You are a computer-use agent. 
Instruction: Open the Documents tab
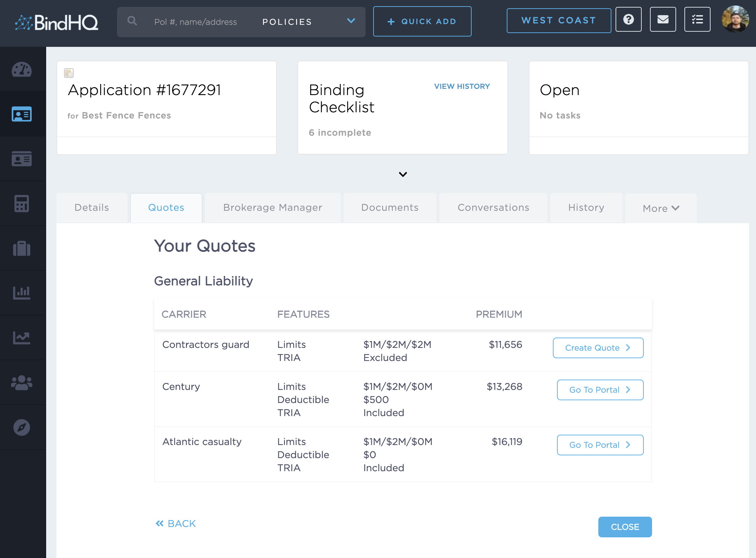[390, 208]
